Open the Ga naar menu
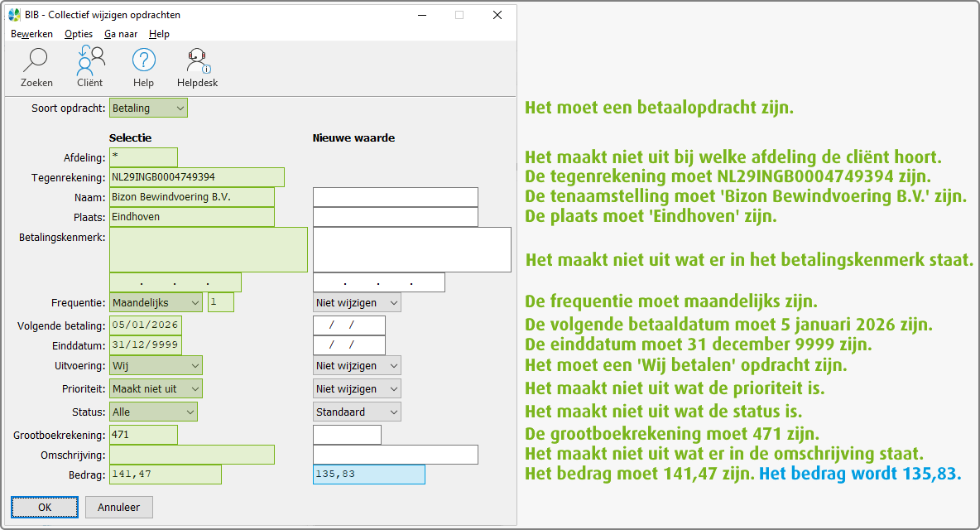This screenshot has width=980, height=530. pos(121,34)
